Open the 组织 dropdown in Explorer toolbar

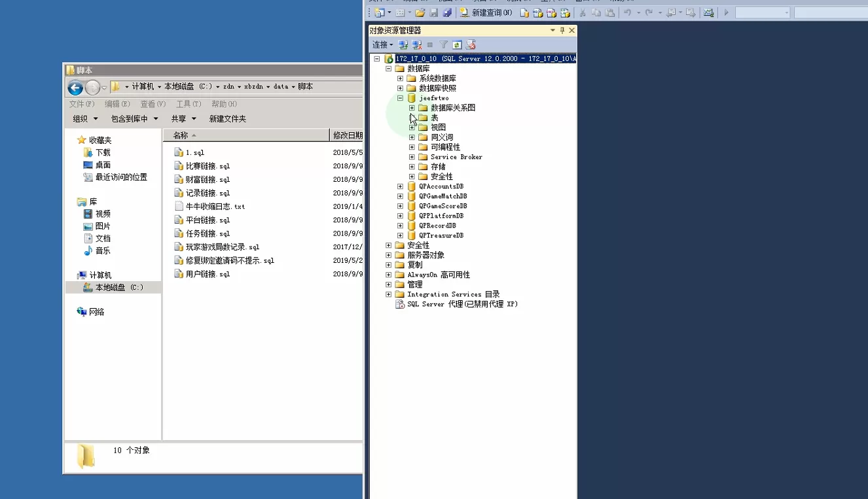[85, 119]
